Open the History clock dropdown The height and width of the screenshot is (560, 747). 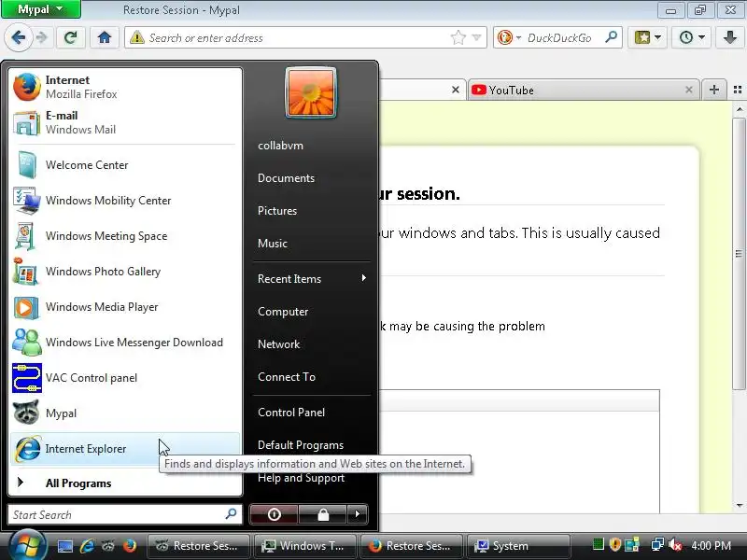pos(691,37)
